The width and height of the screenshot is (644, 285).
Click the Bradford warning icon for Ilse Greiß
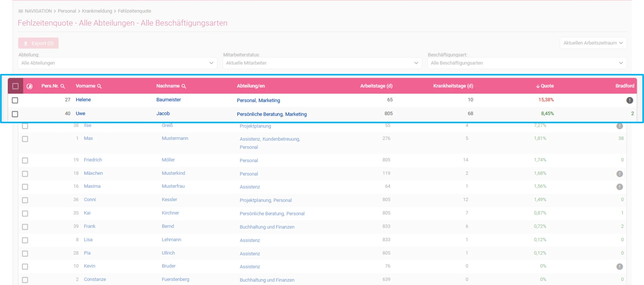[620, 126]
